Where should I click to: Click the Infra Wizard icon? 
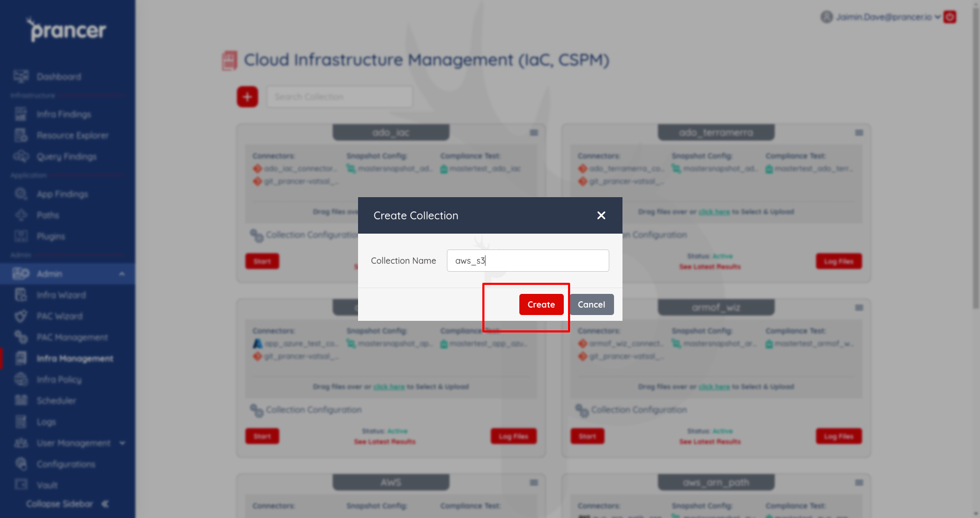[x=21, y=294]
